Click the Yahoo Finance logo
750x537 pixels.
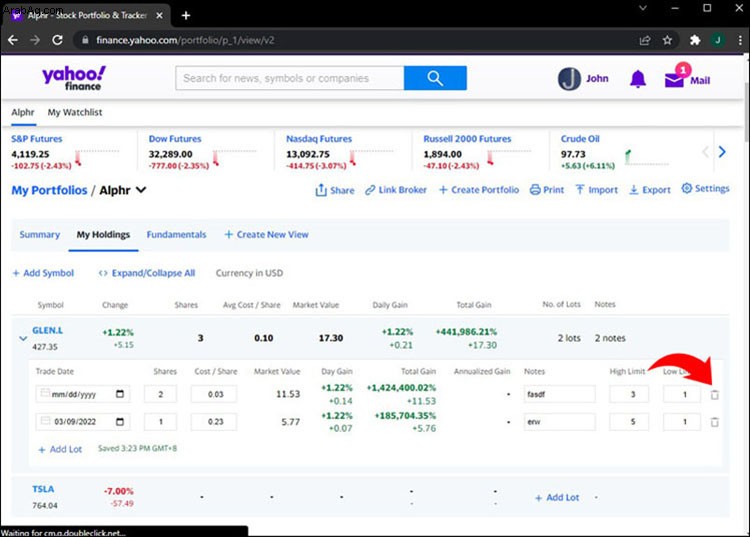(x=74, y=78)
